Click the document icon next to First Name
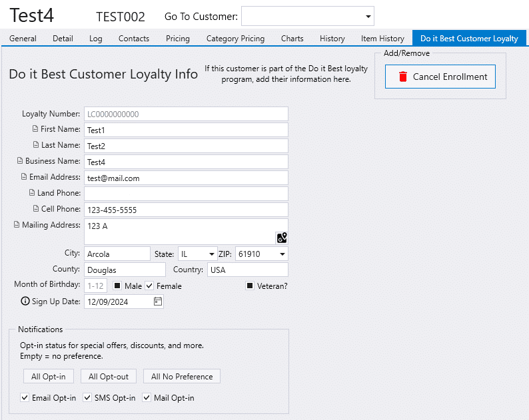The height and width of the screenshot is (420, 529). point(35,128)
